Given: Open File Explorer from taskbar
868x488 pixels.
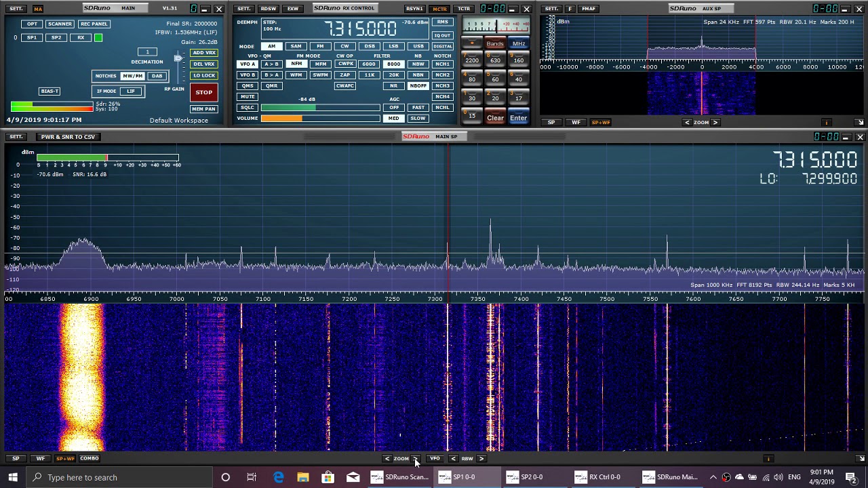Looking at the screenshot, I should pyautogui.click(x=303, y=477).
